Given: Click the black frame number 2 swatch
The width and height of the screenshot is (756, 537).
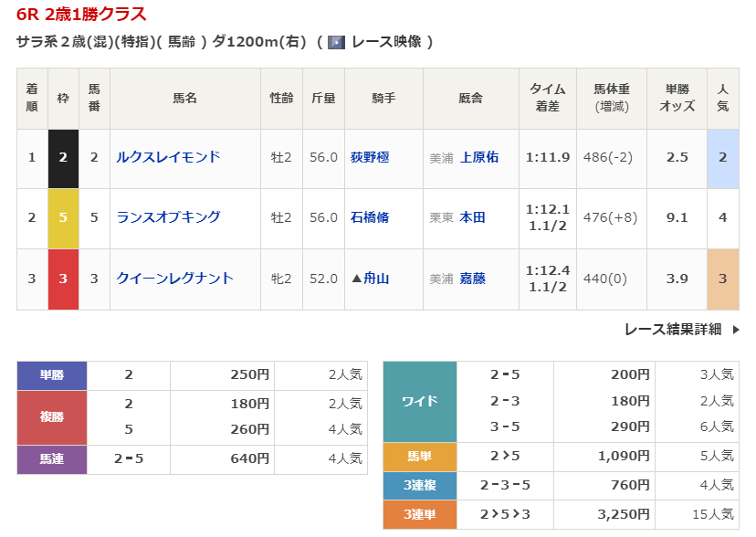Looking at the screenshot, I should pyautogui.click(x=63, y=157).
